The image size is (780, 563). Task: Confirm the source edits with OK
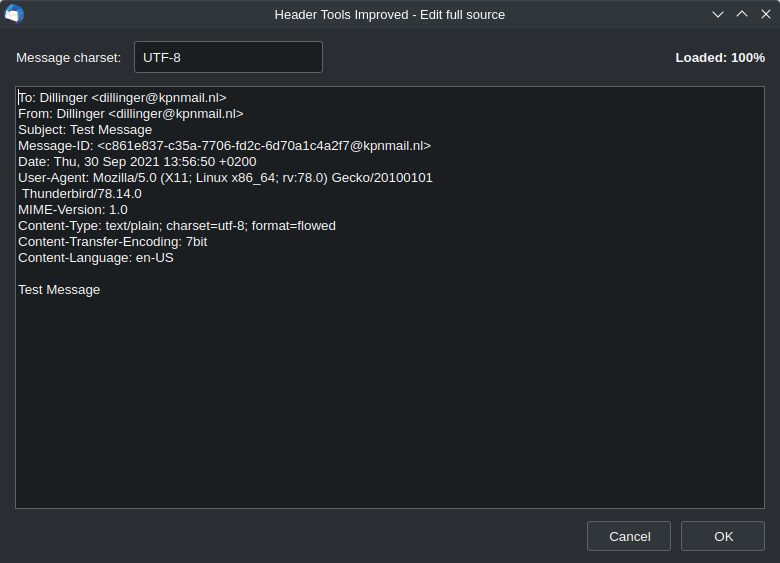click(723, 536)
